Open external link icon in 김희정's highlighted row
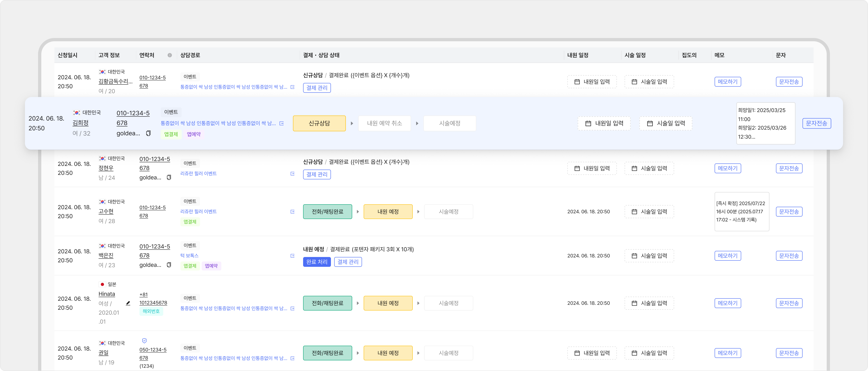 click(x=282, y=124)
